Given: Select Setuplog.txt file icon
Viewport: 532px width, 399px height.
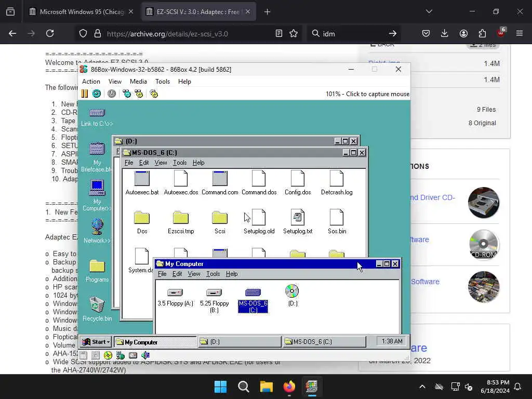Looking at the screenshot, I should [298, 222].
